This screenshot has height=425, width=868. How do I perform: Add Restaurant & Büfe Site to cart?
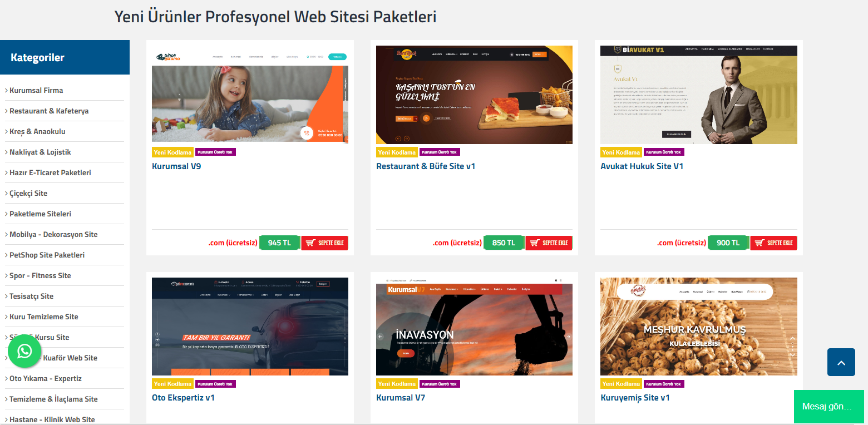(x=549, y=243)
